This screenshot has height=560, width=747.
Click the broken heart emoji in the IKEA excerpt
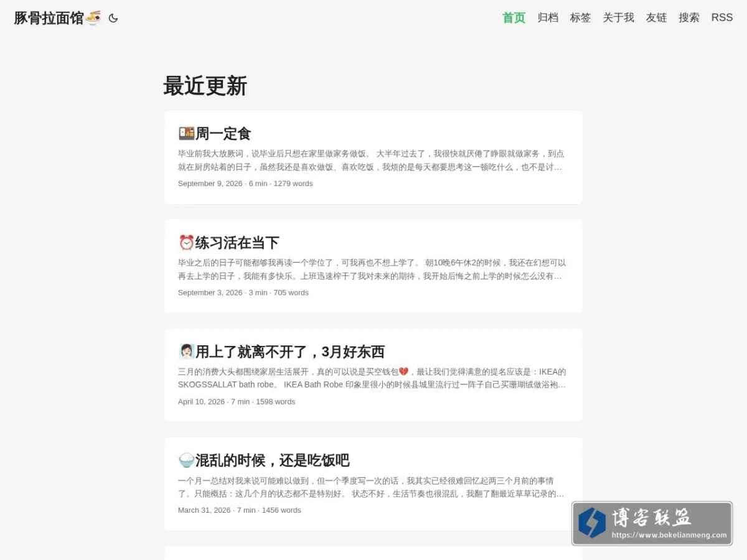[403, 371]
